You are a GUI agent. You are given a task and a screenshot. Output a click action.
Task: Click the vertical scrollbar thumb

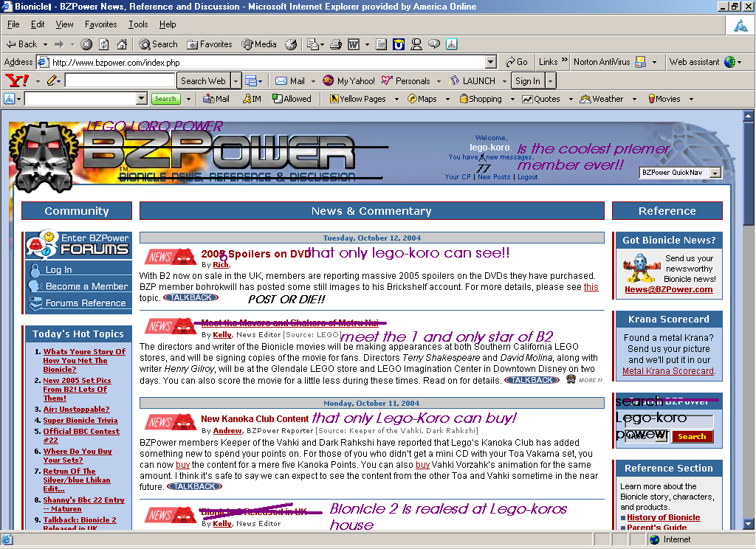click(x=749, y=173)
